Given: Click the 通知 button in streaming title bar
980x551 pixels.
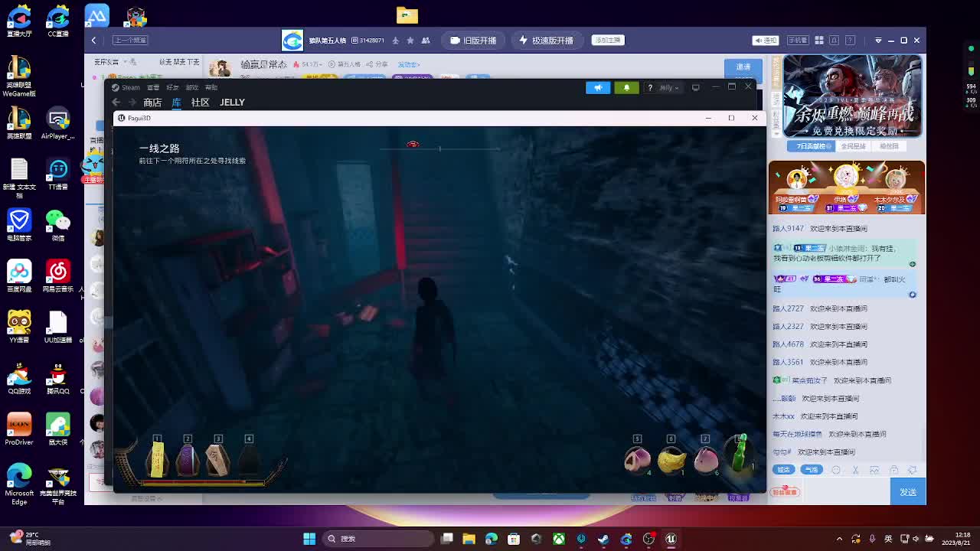Looking at the screenshot, I should point(766,41).
